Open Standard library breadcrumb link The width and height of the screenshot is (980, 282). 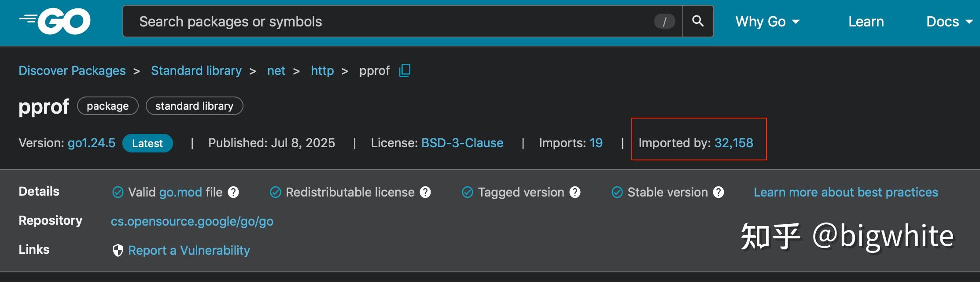click(x=196, y=70)
